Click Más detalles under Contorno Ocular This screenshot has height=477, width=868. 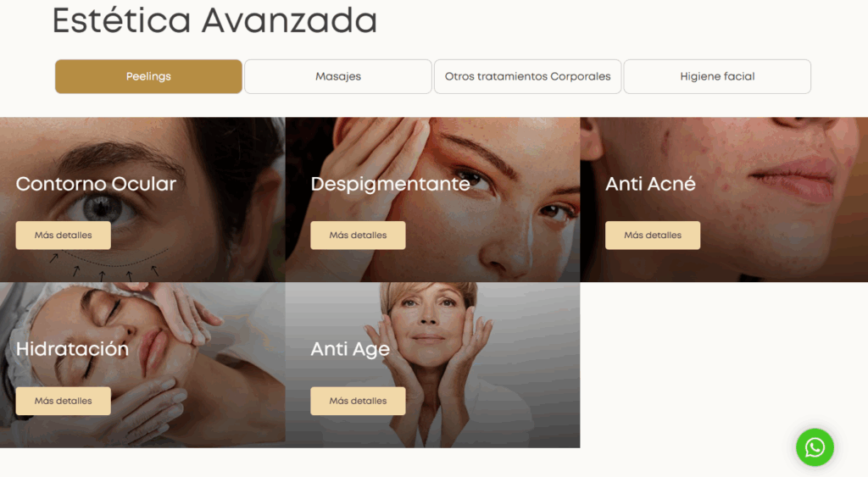tap(63, 236)
